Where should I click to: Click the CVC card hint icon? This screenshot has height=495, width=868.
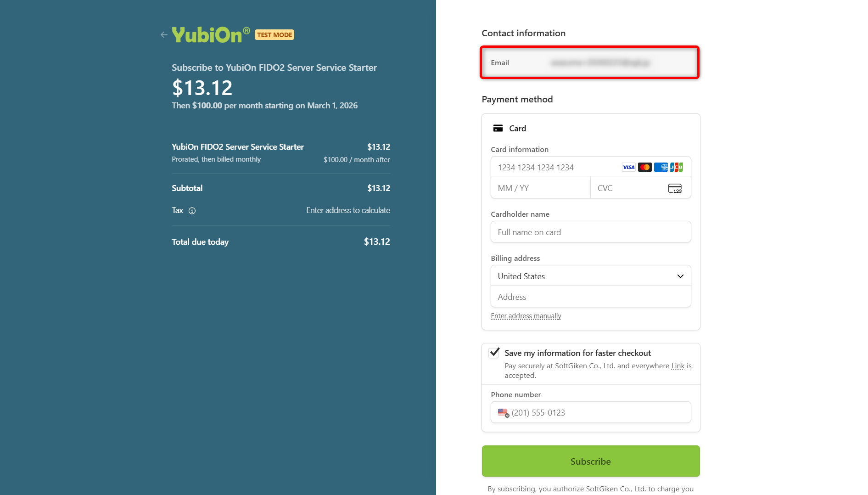click(x=674, y=188)
